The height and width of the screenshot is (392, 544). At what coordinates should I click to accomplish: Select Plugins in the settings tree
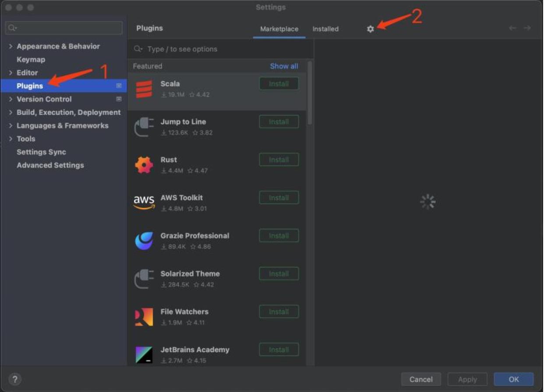click(x=64, y=86)
